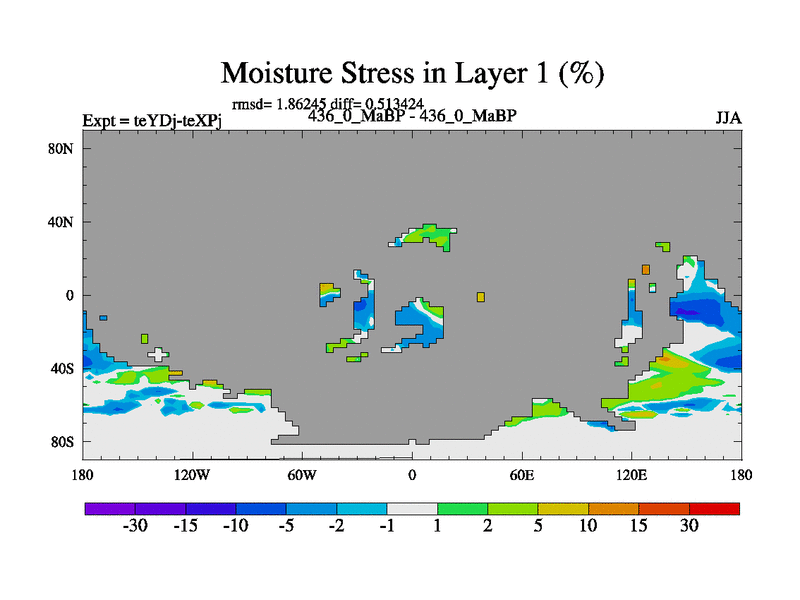Image resolution: width=800 pixels, height=600 pixels.
Task: Click the 120W longitude axis label
Action: point(192,474)
